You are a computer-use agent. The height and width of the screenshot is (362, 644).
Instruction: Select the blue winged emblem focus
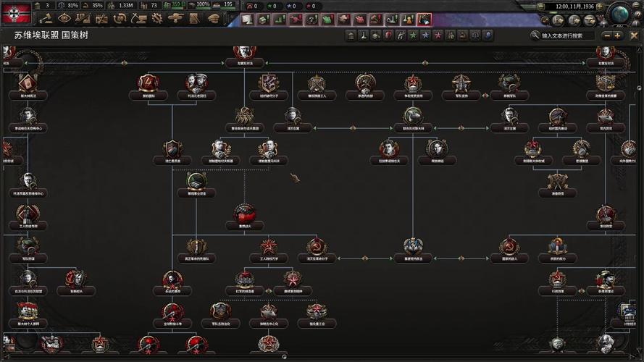(413, 246)
